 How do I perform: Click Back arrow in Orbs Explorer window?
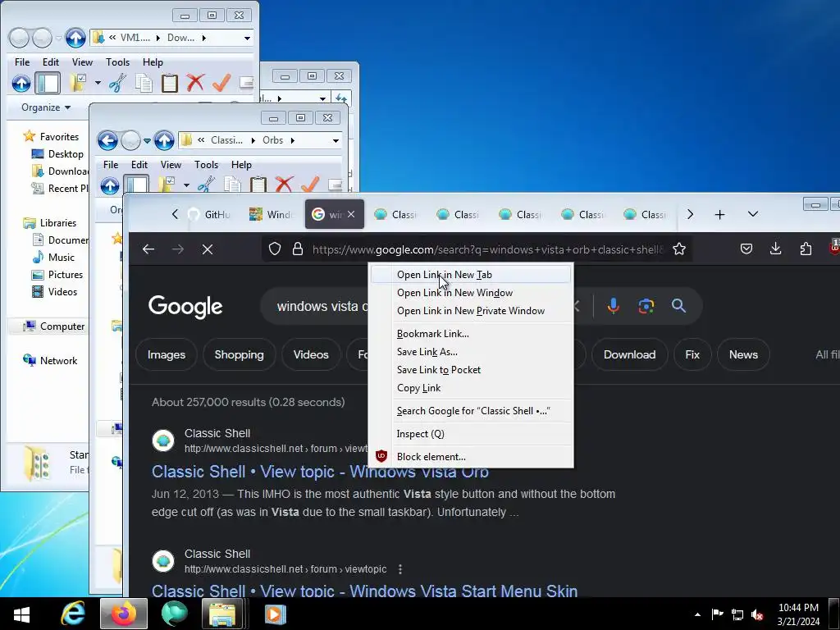(x=107, y=140)
